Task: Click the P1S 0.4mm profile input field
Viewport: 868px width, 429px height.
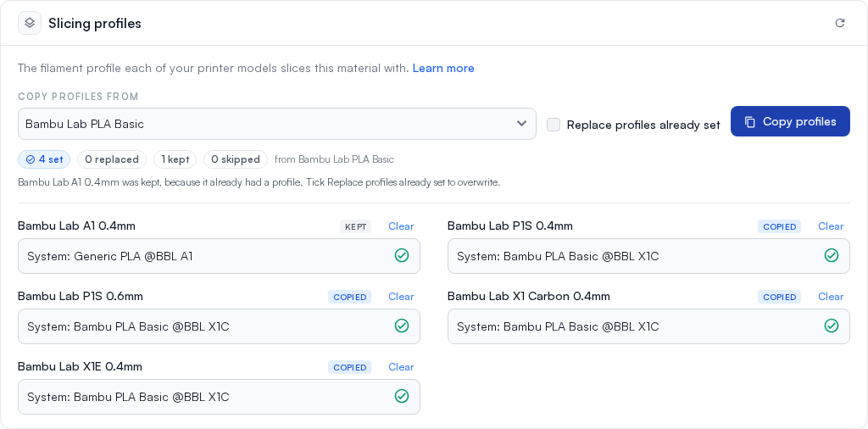Action: 648,256
